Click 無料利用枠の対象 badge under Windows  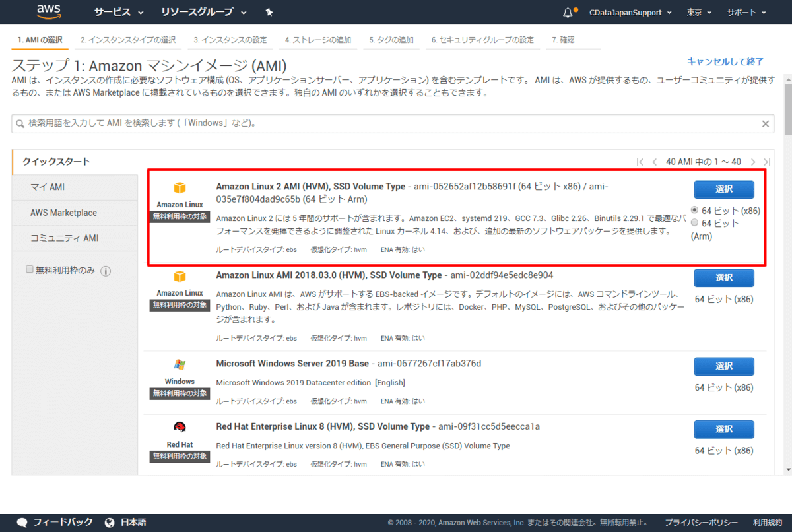point(180,393)
